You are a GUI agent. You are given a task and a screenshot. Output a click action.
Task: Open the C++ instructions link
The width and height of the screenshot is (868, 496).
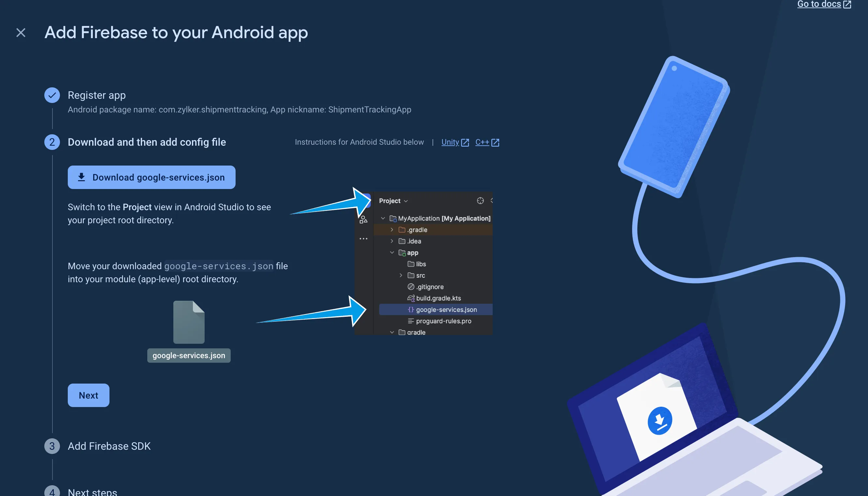click(x=487, y=142)
